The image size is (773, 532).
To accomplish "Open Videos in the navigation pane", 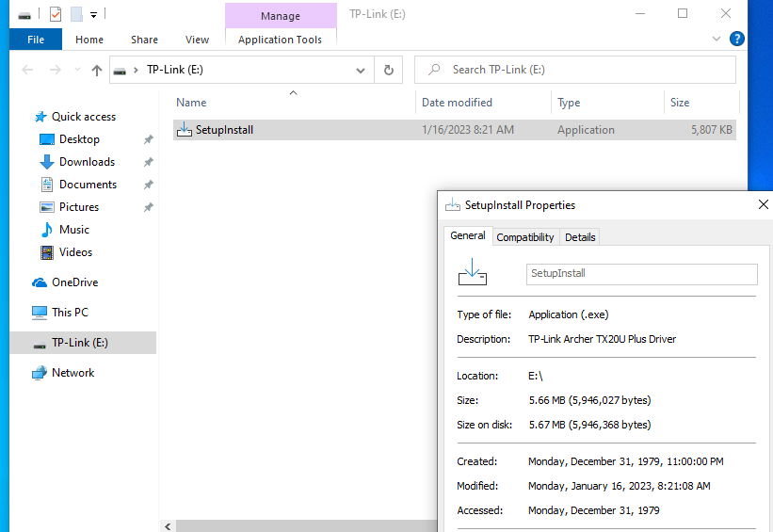I will 75,252.
